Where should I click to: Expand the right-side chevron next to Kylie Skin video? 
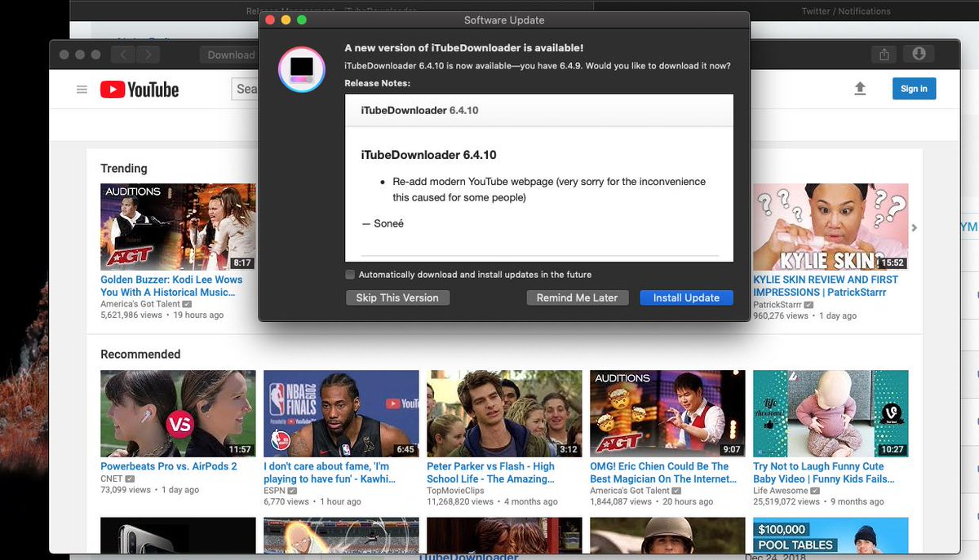pos(915,228)
